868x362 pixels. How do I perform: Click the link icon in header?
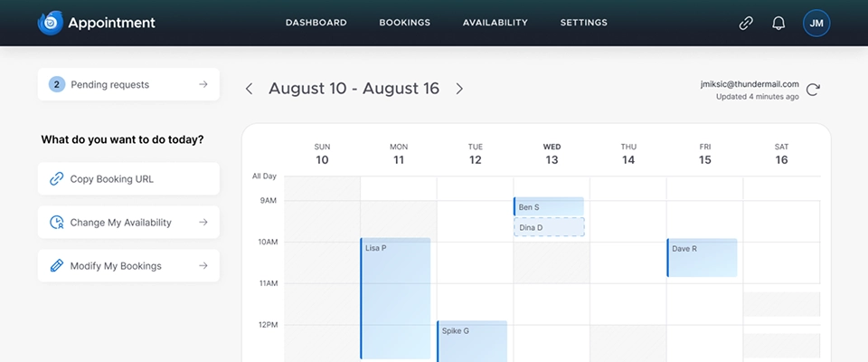point(746,23)
